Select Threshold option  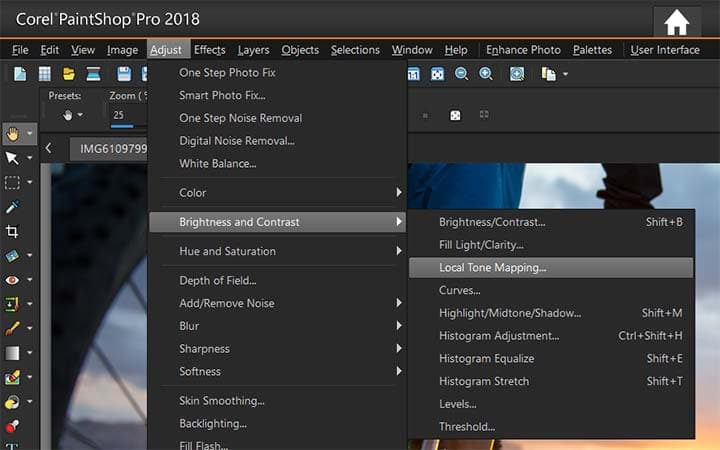click(551, 427)
